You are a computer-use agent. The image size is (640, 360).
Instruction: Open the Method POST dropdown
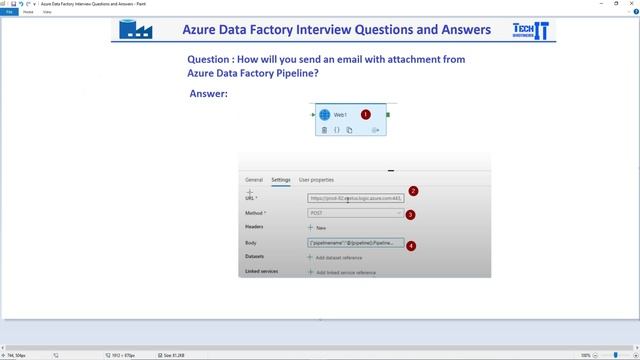(x=356, y=213)
